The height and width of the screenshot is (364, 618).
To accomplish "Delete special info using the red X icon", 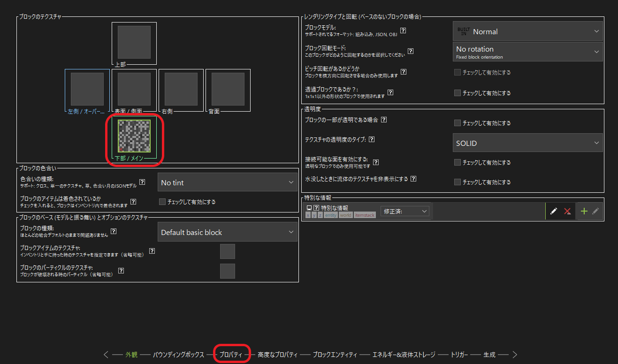I will (567, 211).
